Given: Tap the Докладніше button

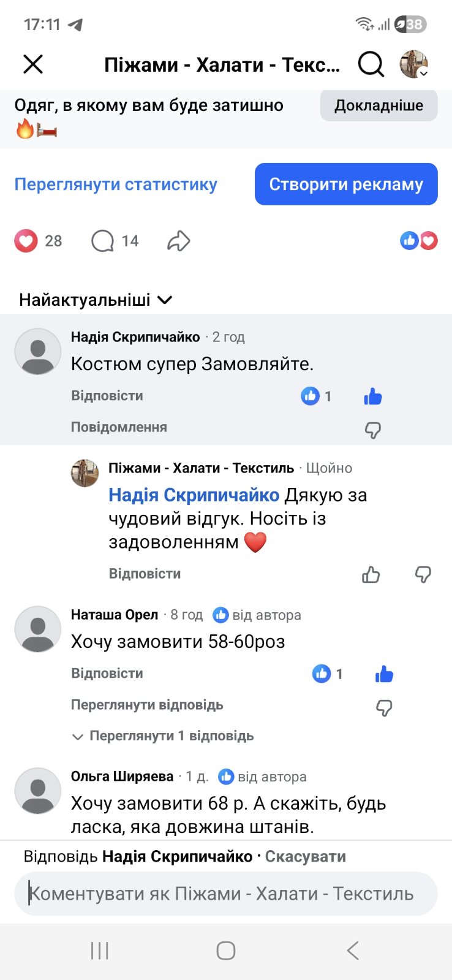Looking at the screenshot, I should (x=379, y=105).
